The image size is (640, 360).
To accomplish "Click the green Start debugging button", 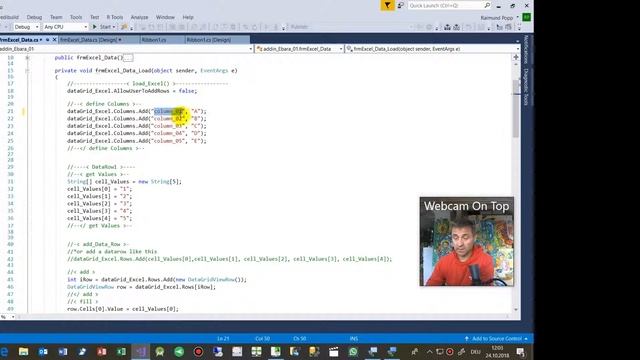I will tap(102, 27).
